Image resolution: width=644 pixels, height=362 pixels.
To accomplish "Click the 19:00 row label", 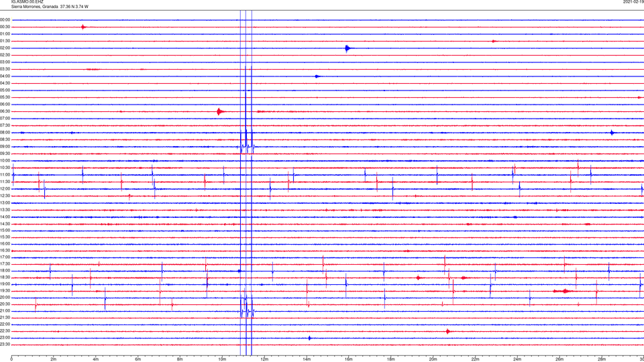I will [5, 284].
